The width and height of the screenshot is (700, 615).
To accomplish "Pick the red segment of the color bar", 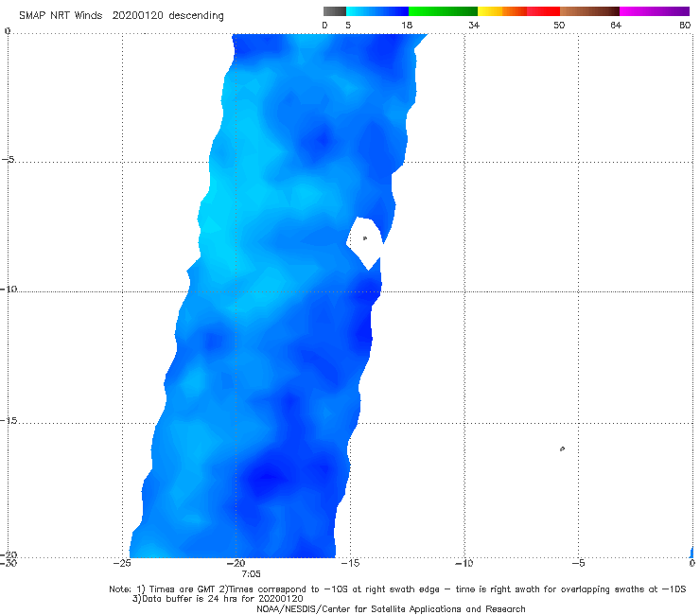I will point(543,11).
